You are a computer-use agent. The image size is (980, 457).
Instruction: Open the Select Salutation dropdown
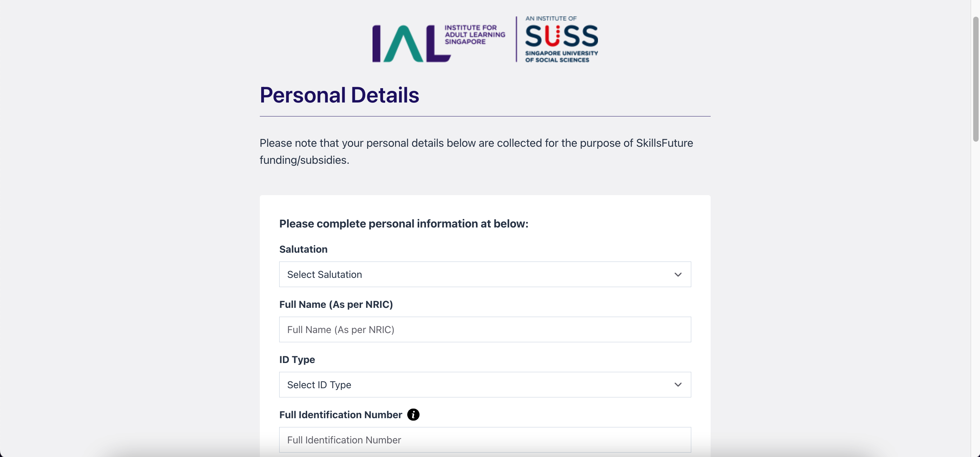(x=485, y=274)
